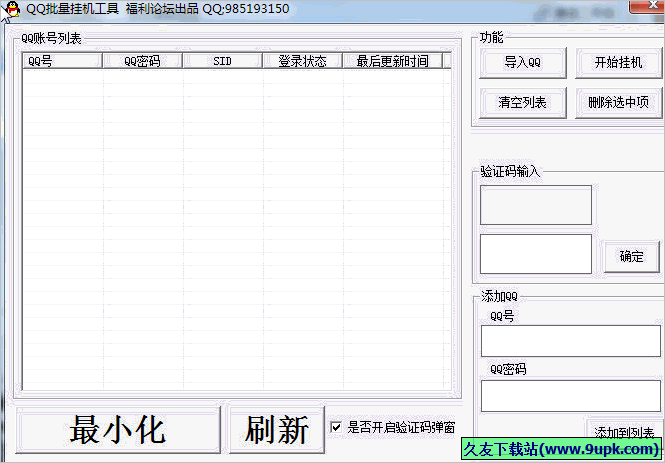Click the 登录状态 column header
Viewport: 665px width, 463px height.
[x=302, y=61]
